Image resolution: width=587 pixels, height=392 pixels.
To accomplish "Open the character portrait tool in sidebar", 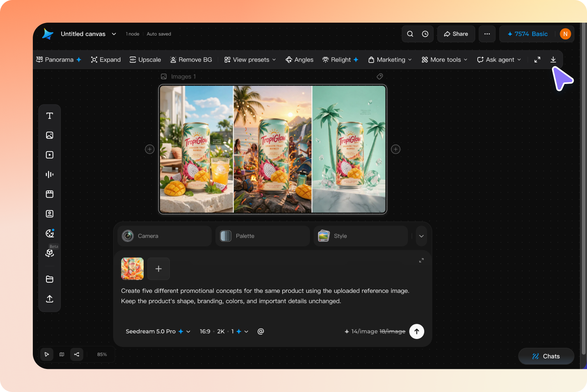I will (50, 214).
